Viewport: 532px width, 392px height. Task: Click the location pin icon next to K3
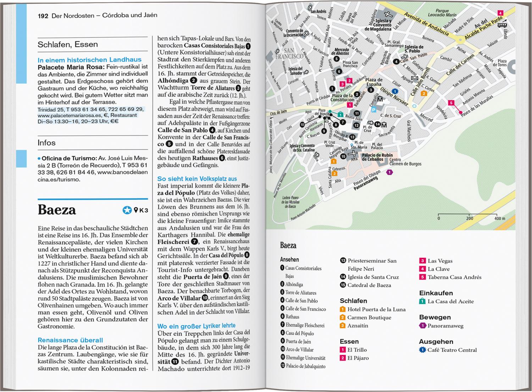pos(136,211)
